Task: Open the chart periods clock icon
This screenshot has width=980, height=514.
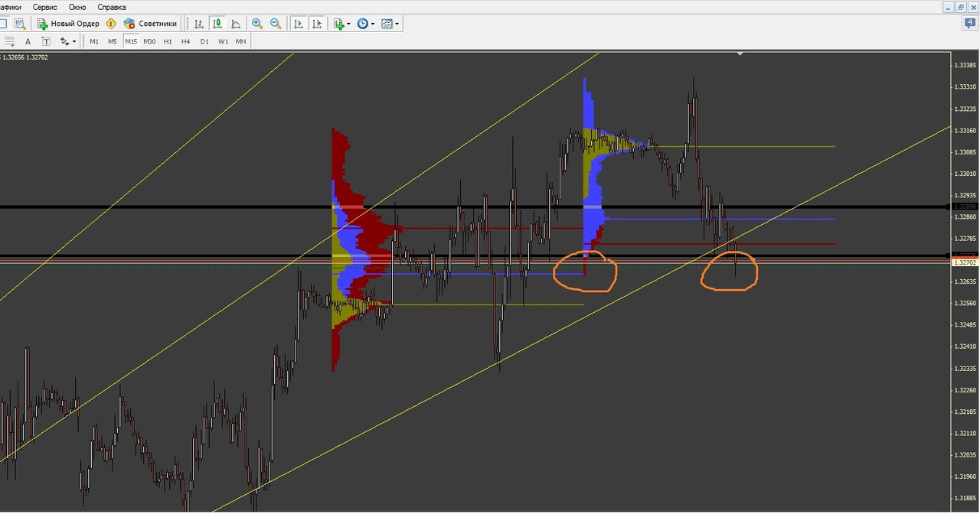Action: 363,24
